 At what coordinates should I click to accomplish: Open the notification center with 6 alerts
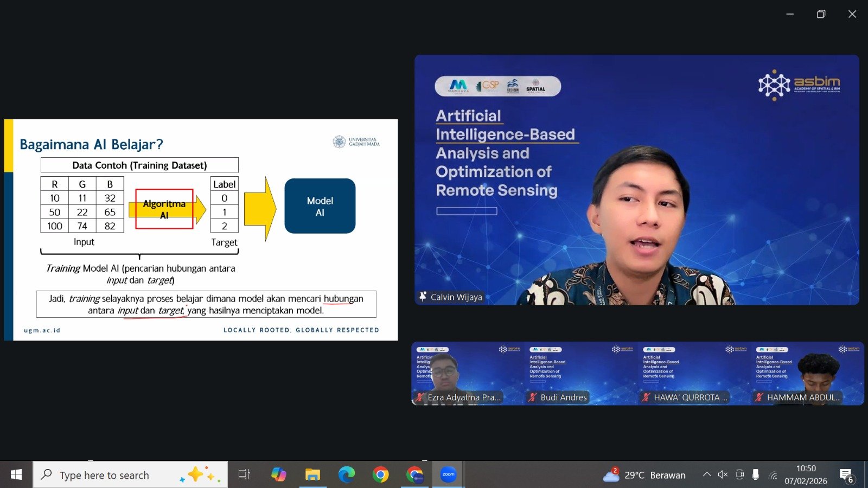click(846, 475)
